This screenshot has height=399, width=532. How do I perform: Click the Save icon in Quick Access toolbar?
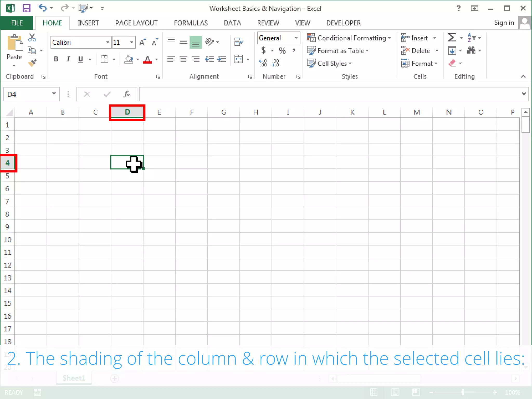click(26, 8)
